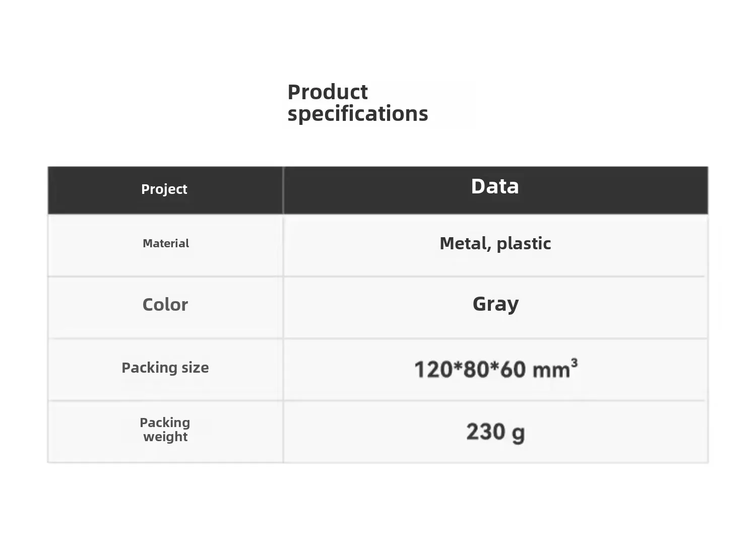Click the "Project" column header
756x558 pixels.
click(164, 189)
